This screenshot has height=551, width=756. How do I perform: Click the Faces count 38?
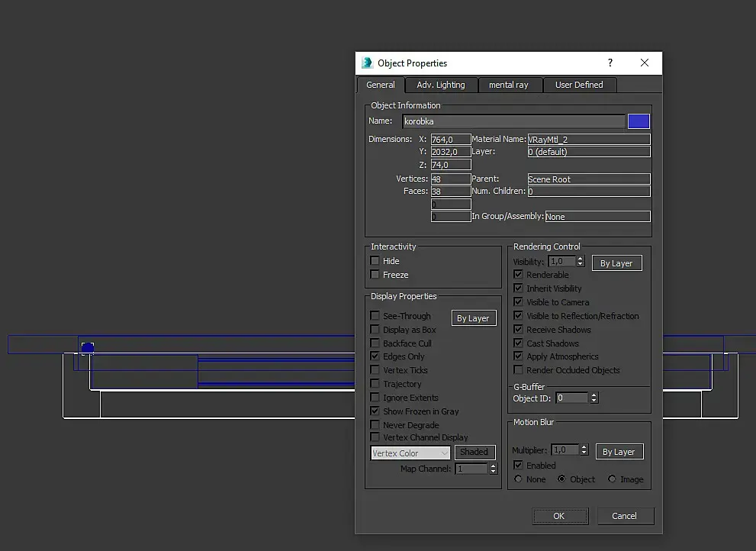point(451,191)
